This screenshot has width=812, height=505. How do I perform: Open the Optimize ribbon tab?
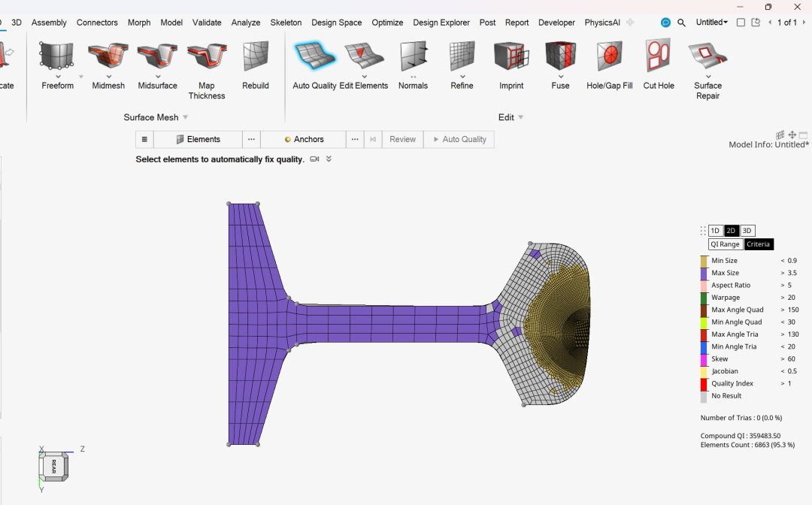coord(387,23)
